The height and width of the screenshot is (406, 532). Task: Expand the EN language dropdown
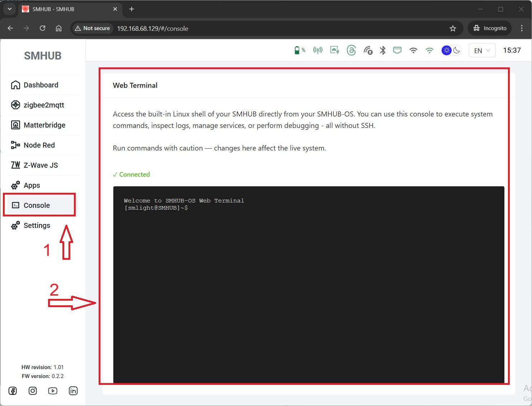coord(482,51)
